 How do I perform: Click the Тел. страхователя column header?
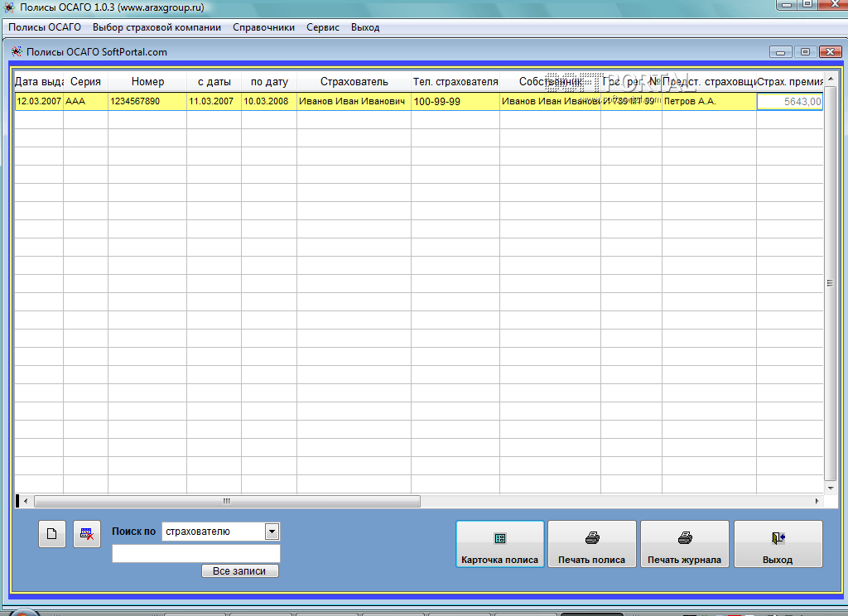tap(455, 82)
